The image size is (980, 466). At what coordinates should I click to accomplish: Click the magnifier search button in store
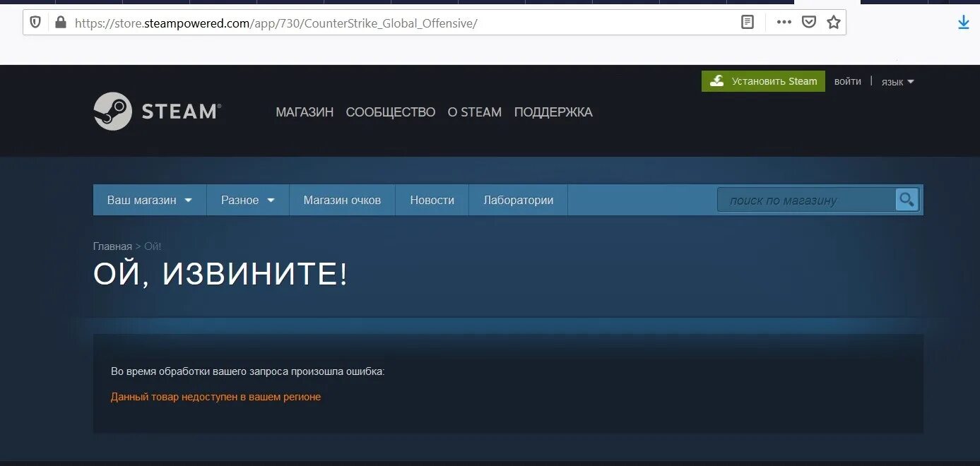pos(907,200)
